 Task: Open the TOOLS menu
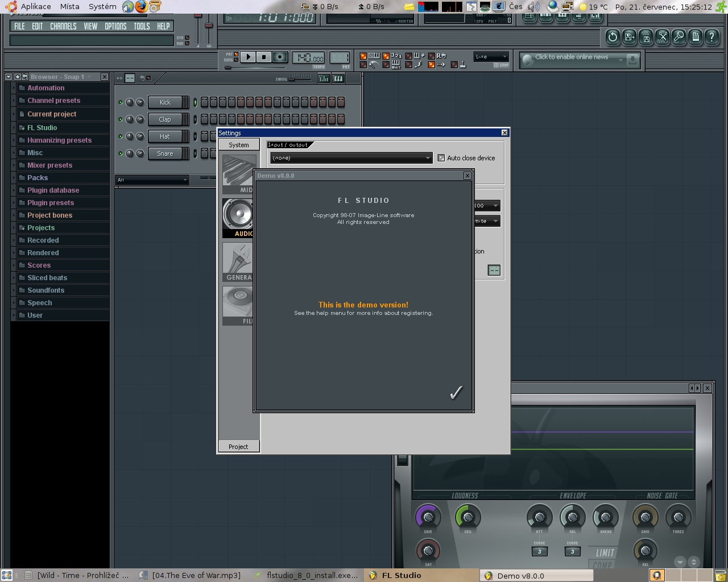142,26
